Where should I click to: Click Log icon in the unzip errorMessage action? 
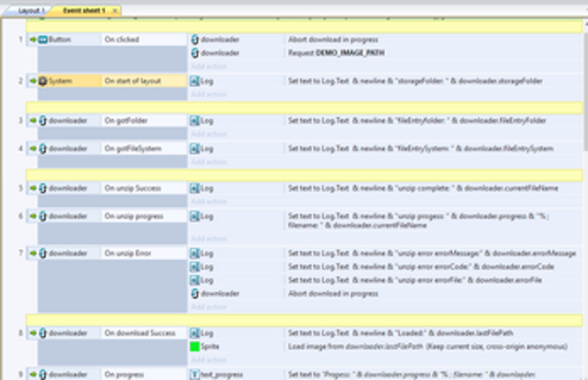[194, 254]
